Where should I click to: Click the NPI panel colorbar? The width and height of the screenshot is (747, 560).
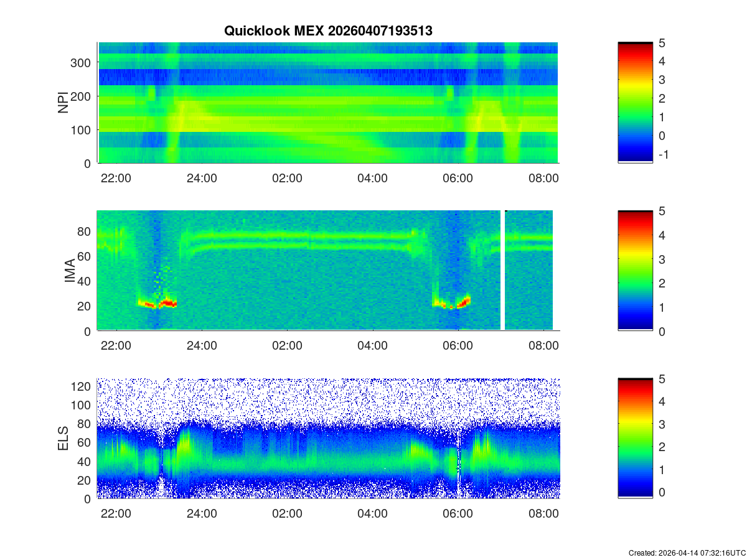click(635, 103)
